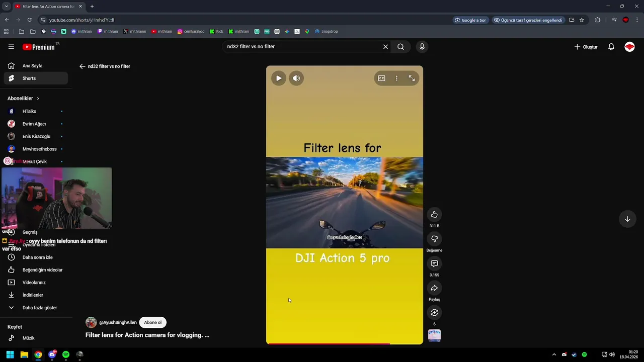Viewport: 644px width, 362px height.
Task: Play the Short with the play button
Action: 279,78
